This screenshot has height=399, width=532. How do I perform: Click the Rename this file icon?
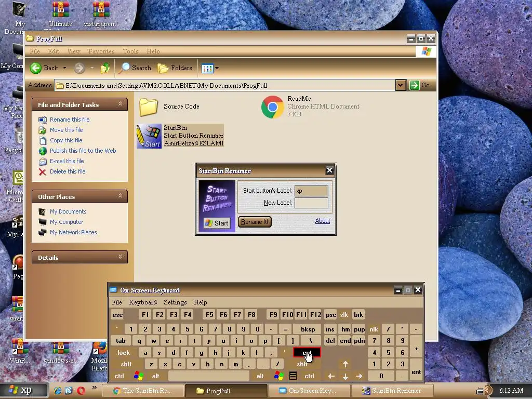43,120
